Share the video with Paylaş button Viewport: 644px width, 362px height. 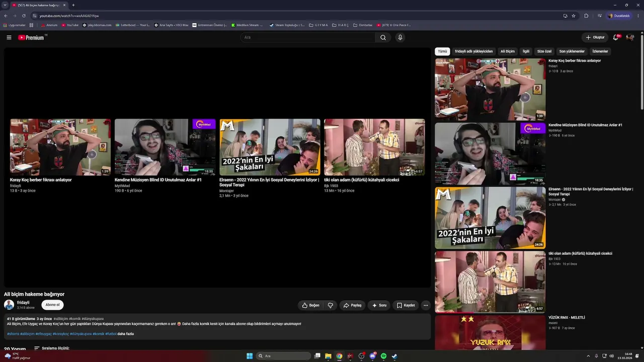point(352,305)
